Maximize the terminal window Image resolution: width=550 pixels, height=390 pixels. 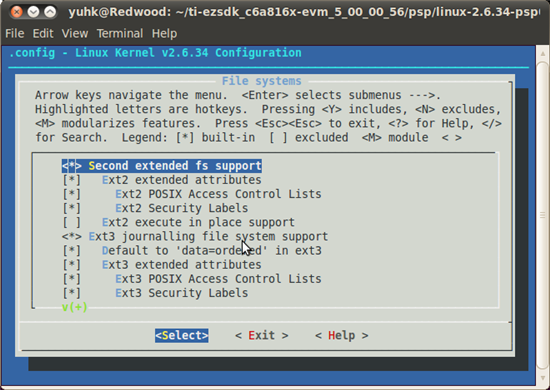50,12
